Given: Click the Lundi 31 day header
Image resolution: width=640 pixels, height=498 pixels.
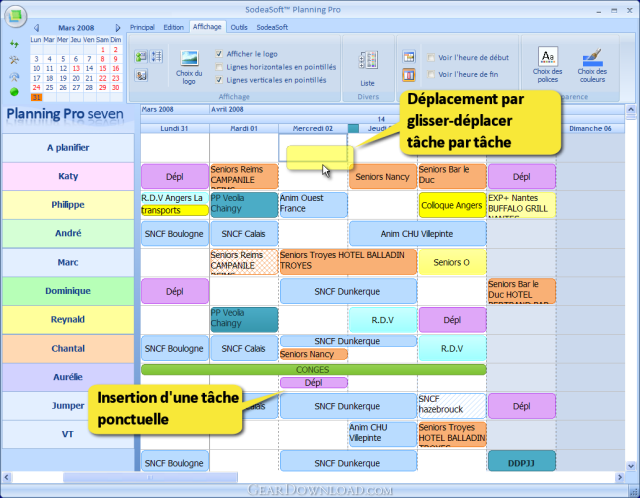Looking at the screenshot, I should (175, 129).
